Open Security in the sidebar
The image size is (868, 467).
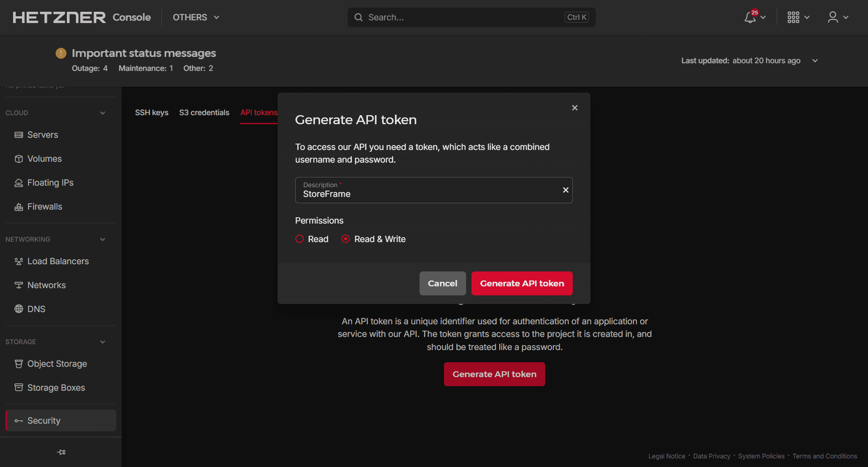[x=61, y=420]
